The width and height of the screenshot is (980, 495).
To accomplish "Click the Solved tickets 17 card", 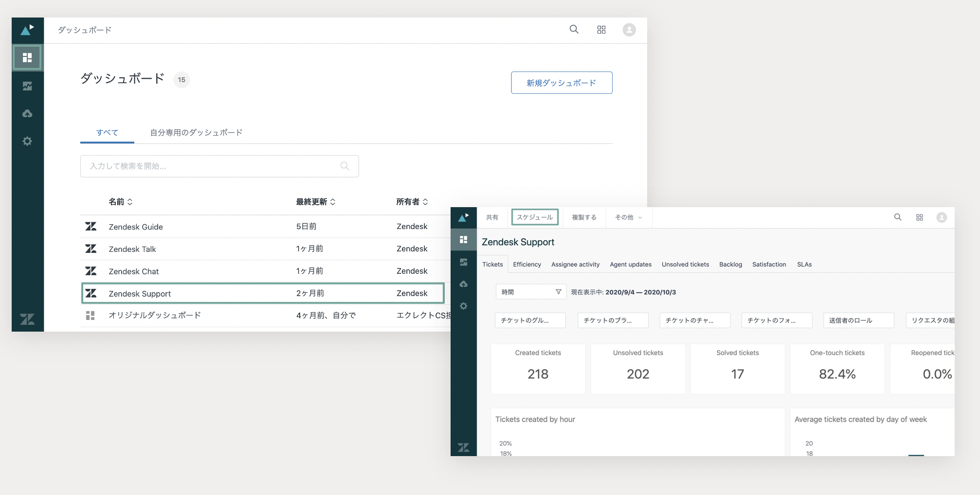I will pos(738,369).
